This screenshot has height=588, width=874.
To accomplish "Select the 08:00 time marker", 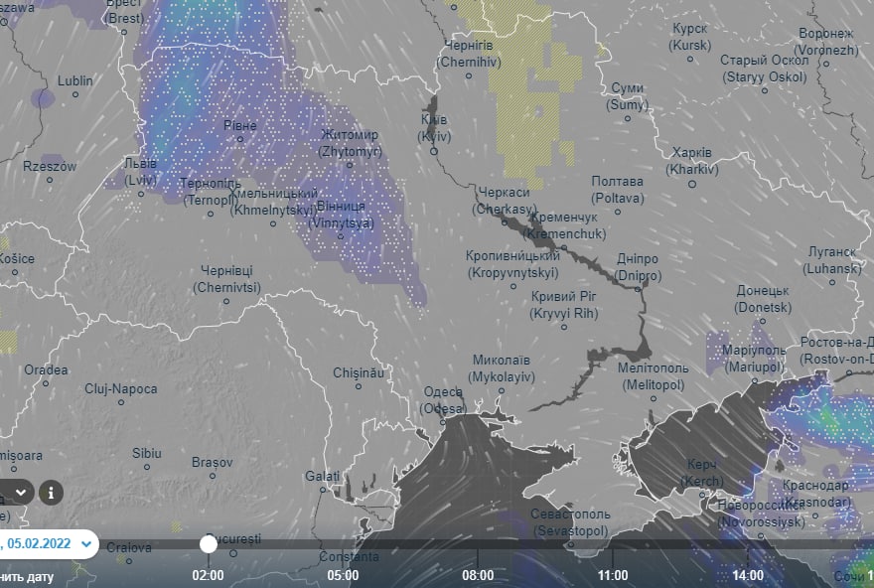I will [478, 574].
